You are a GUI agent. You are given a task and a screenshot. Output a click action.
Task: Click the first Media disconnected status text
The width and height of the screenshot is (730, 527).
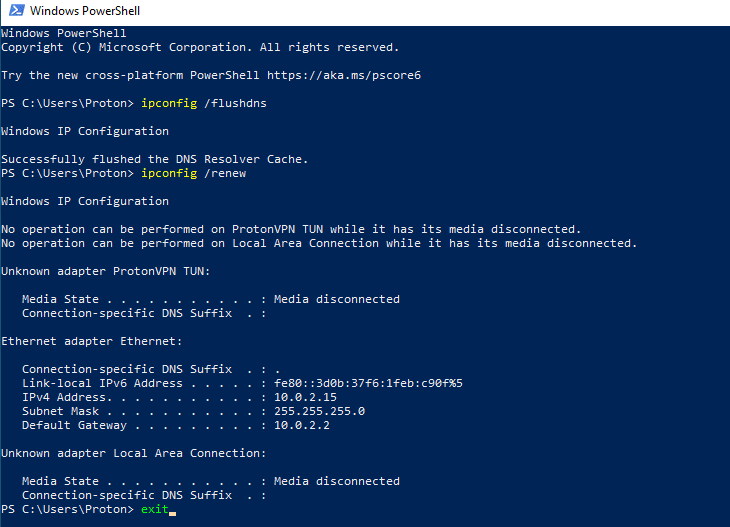337,299
